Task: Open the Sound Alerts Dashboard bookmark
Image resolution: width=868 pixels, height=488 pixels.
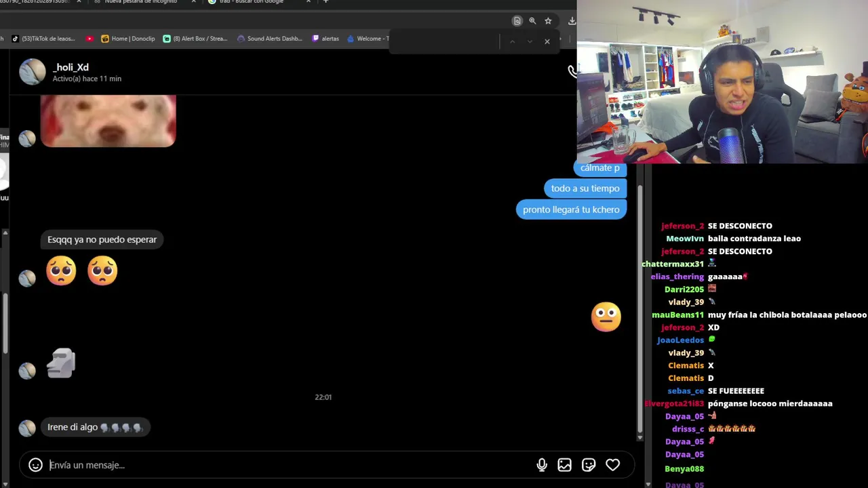Action: tap(270, 39)
